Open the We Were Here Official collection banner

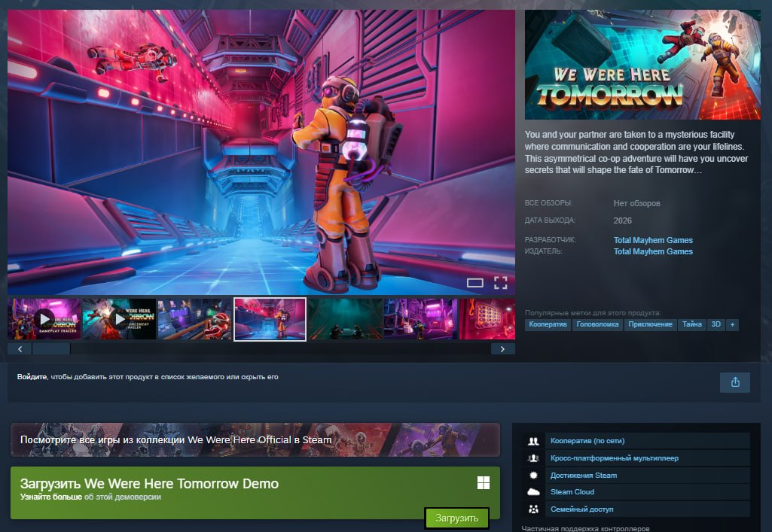point(255,439)
